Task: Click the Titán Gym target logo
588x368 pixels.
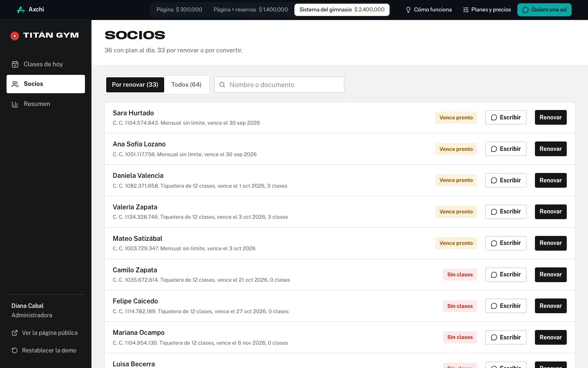Action: click(15, 36)
